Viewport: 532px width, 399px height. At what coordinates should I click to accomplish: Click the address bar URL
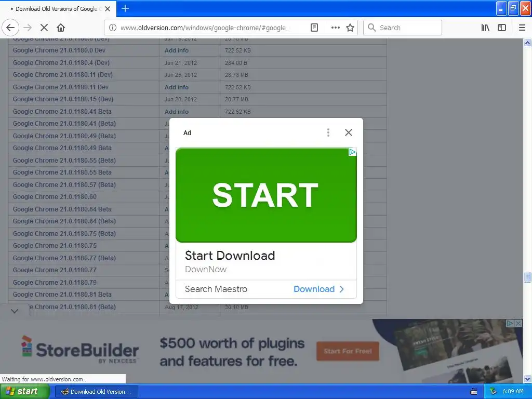(x=205, y=28)
